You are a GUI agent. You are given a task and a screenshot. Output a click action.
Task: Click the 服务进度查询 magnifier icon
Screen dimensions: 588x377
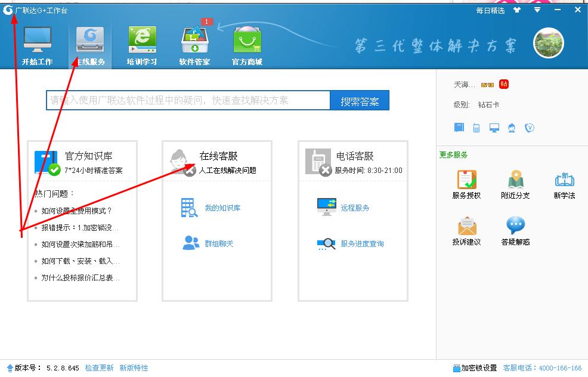point(326,244)
